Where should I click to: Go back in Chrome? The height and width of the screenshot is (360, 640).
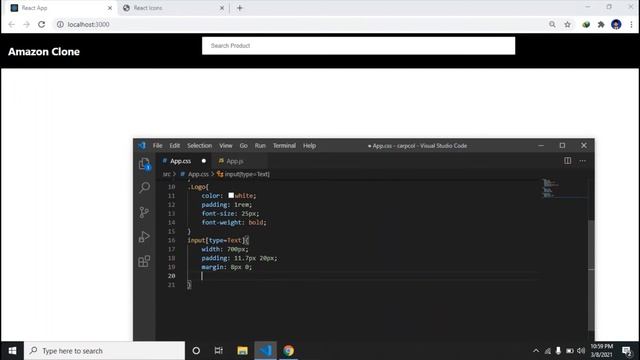(11, 24)
